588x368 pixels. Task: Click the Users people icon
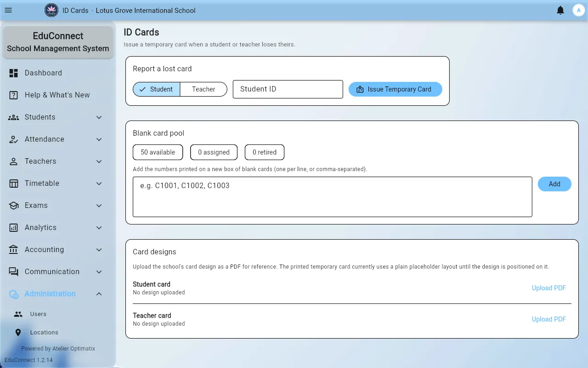click(18, 314)
